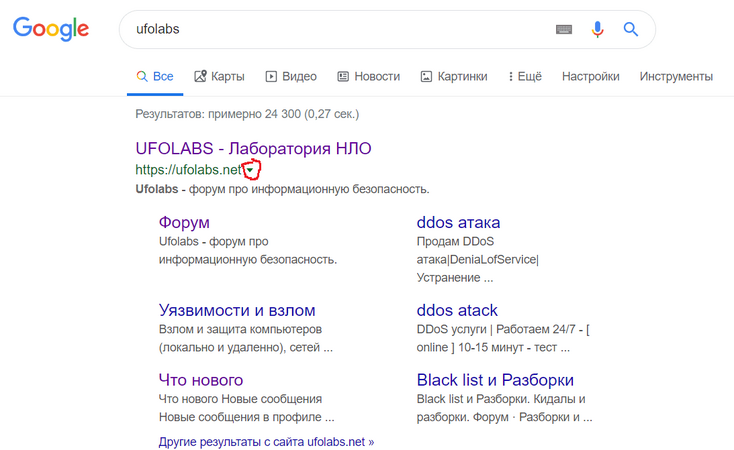The image size is (734, 450).
Task: Open the ddos atack sitelink
Action: [x=457, y=310]
